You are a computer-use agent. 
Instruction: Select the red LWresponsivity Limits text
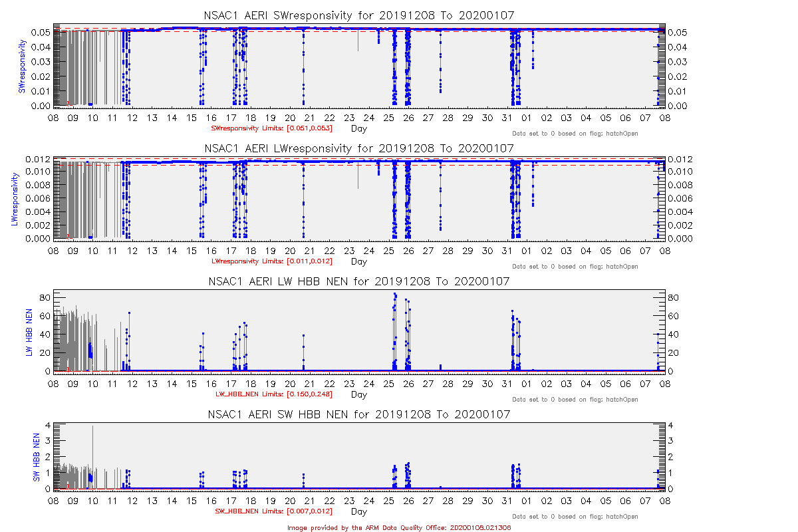pyautogui.click(x=271, y=261)
